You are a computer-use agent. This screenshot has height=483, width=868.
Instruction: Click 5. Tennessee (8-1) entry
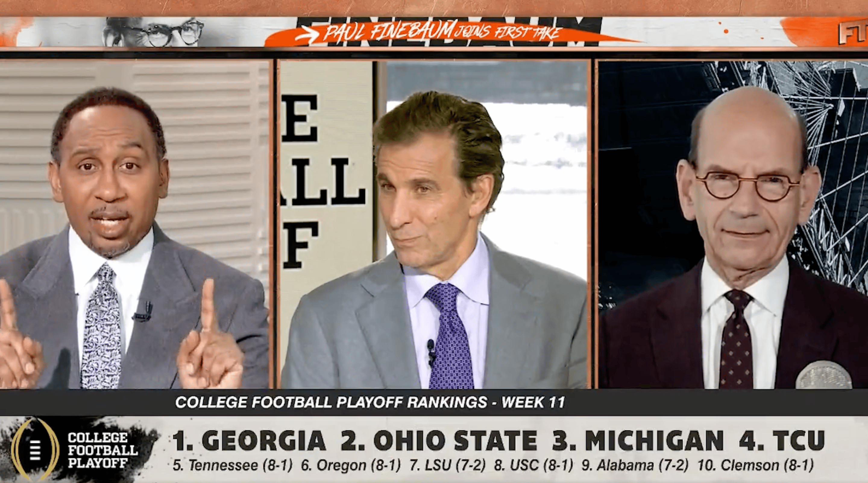(232, 466)
